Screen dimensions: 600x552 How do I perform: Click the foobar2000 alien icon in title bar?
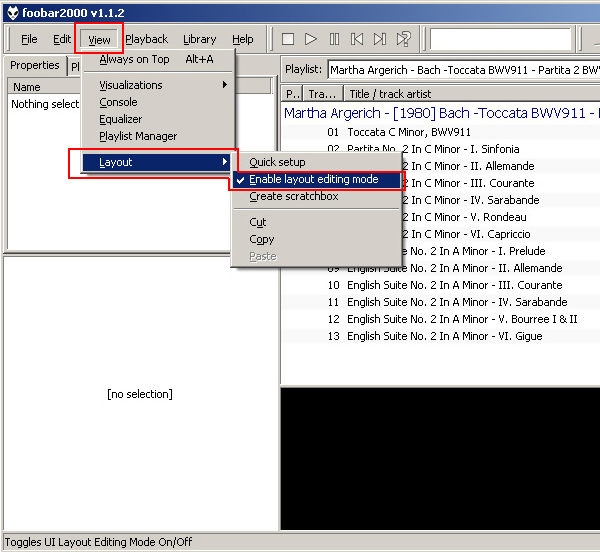[13, 13]
